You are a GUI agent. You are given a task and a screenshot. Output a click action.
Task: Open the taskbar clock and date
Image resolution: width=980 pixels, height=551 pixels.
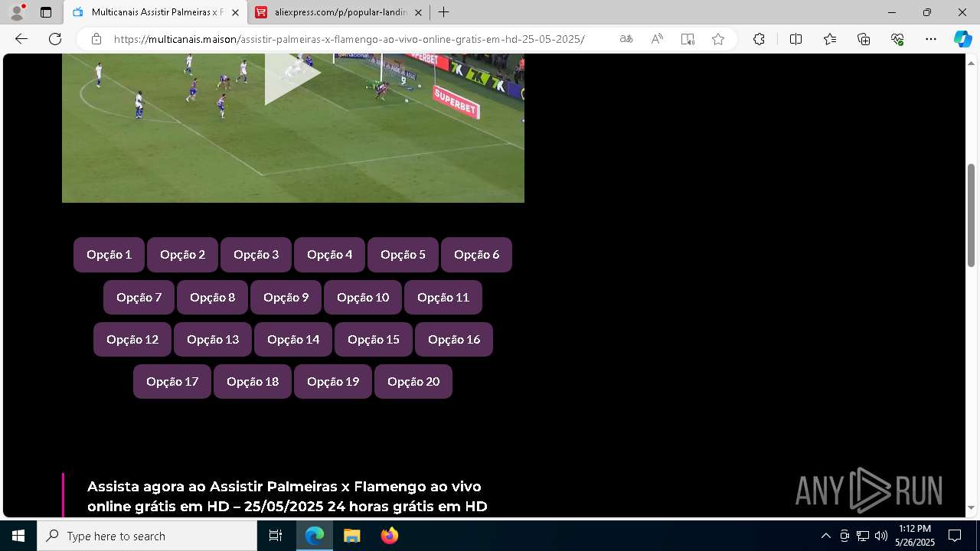click(914, 536)
